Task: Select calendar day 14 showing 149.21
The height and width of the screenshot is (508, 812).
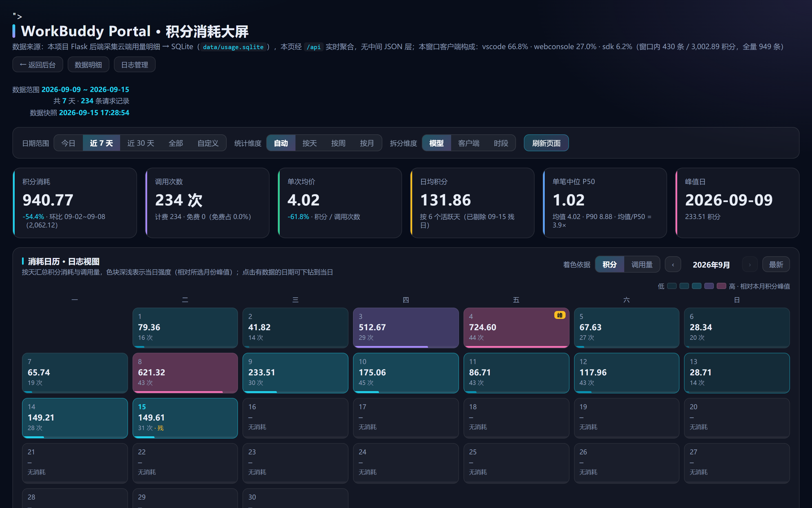Action: [x=75, y=418]
